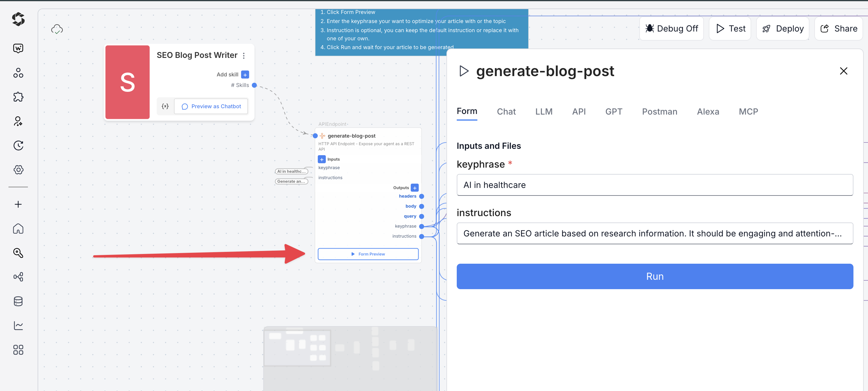Switch to the Chat tab
The width and height of the screenshot is (868, 391).
[506, 112]
